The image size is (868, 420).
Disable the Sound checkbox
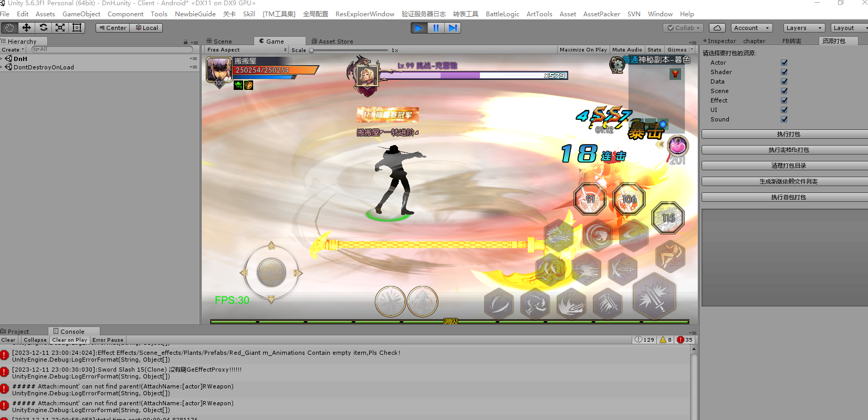click(784, 119)
